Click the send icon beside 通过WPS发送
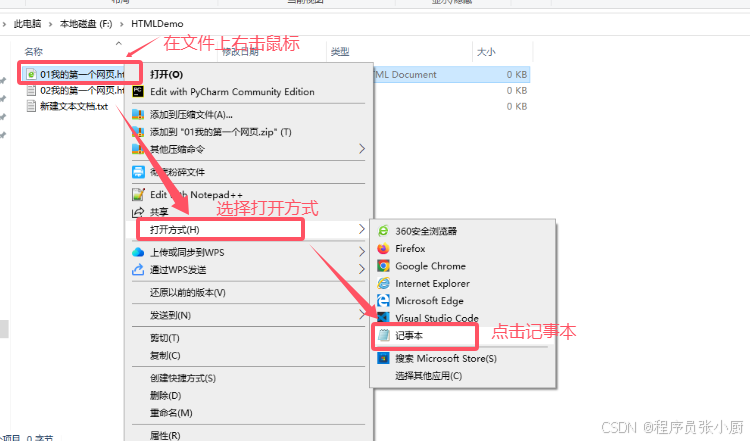This screenshot has width=750, height=441. (x=138, y=269)
